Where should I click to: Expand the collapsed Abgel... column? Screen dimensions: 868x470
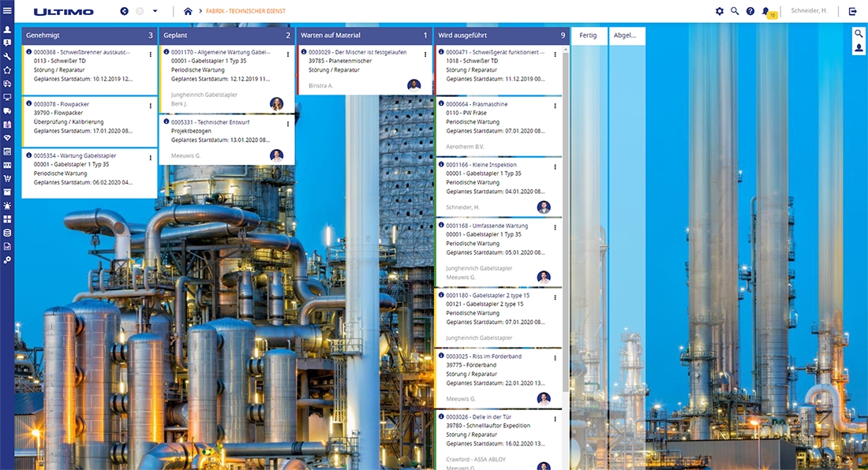[x=627, y=35]
